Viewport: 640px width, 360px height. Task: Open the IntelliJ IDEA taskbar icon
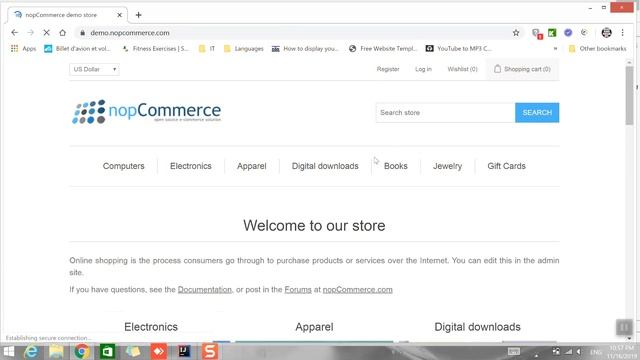pyautogui.click(x=184, y=351)
